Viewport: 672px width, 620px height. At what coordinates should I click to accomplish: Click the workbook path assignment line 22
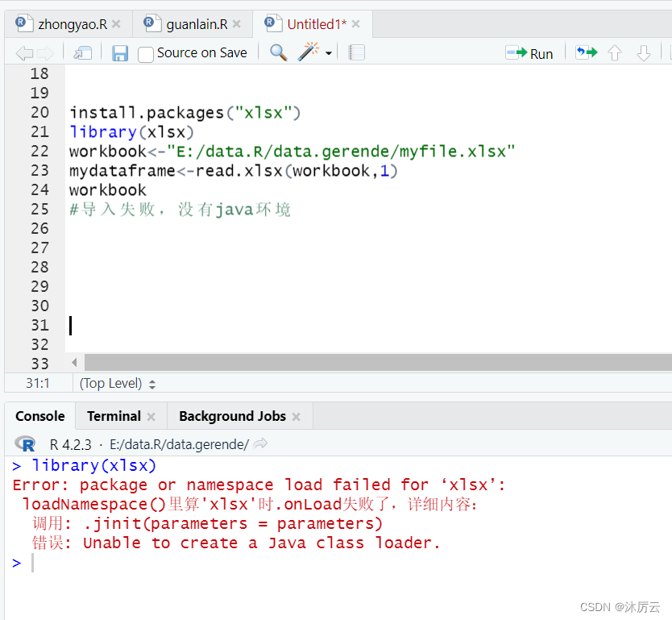tap(292, 152)
